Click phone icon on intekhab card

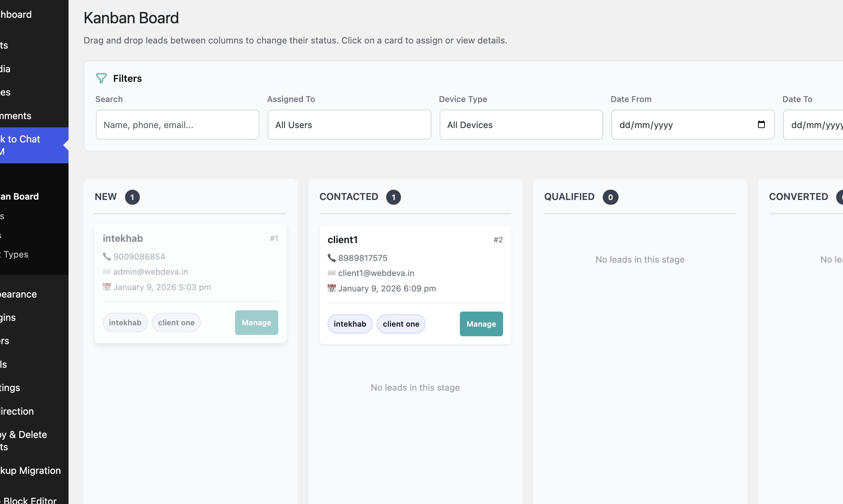[107, 256]
